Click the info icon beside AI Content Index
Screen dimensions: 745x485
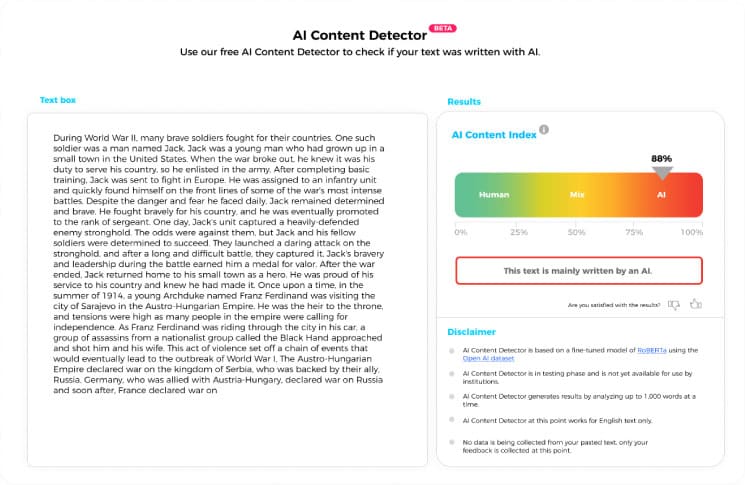[x=544, y=129]
